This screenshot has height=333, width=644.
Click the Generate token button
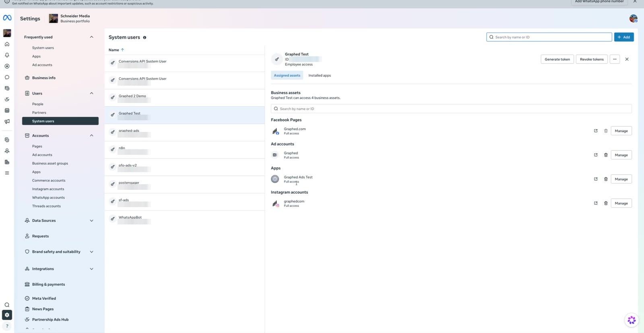[x=557, y=60]
